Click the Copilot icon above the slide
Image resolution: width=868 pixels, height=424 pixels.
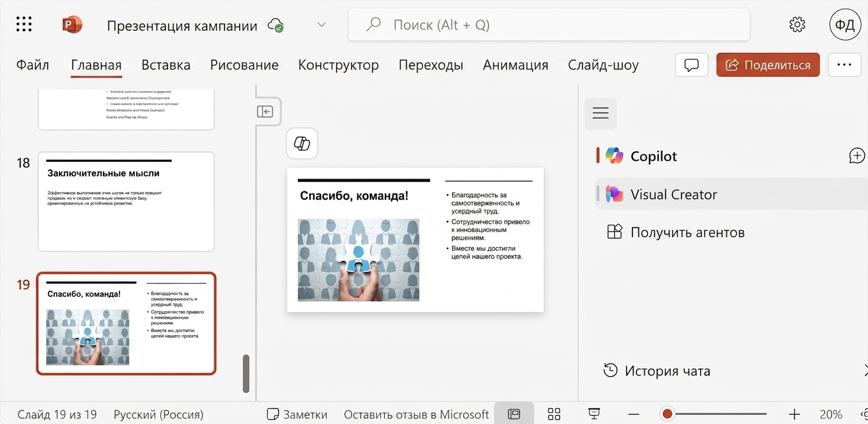302,143
